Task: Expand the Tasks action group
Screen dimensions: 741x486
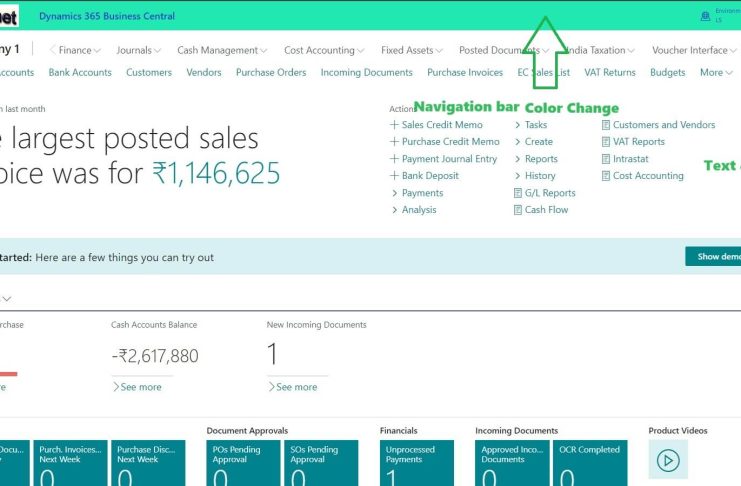Action: click(531, 125)
